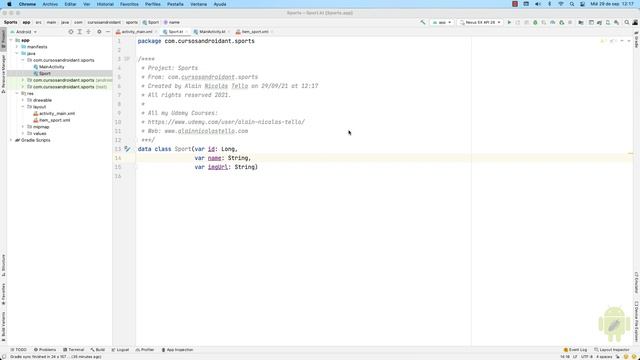Open the App Inspection tool window
The height and width of the screenshot is (360, 640).
coord(178,350)
